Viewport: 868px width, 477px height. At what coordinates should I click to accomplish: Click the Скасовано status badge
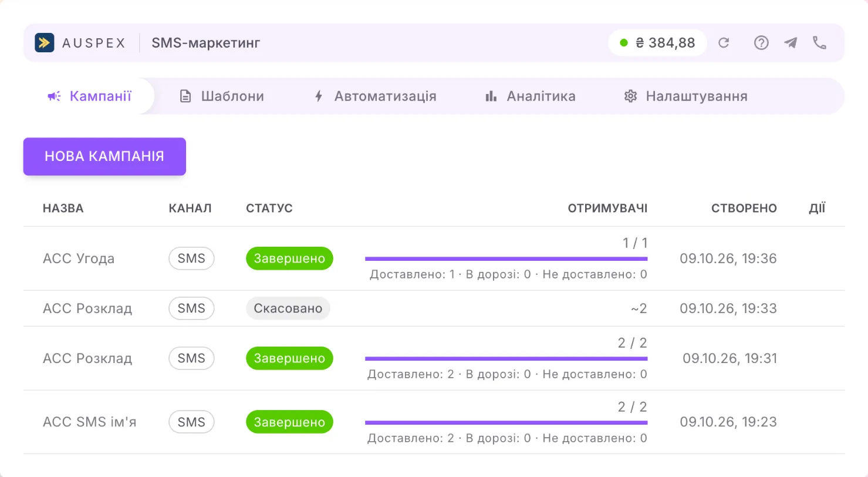[288, 308]
